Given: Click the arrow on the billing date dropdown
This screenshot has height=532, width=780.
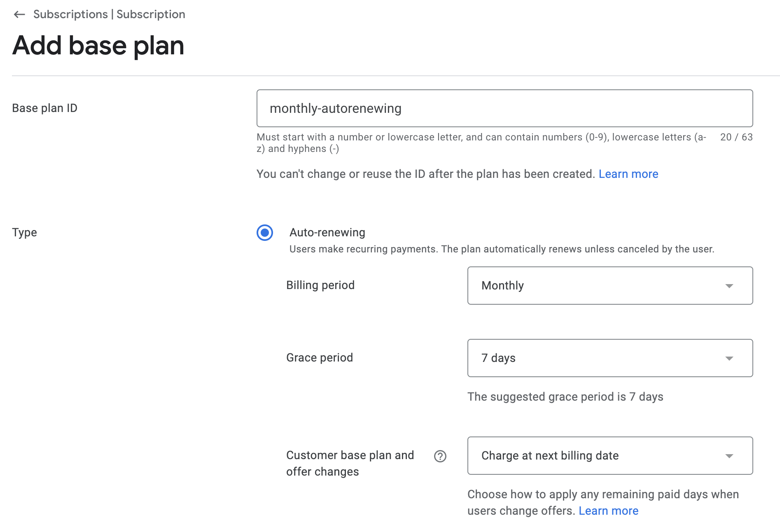Looking at the screenshot, I should (x=729, y=456).
